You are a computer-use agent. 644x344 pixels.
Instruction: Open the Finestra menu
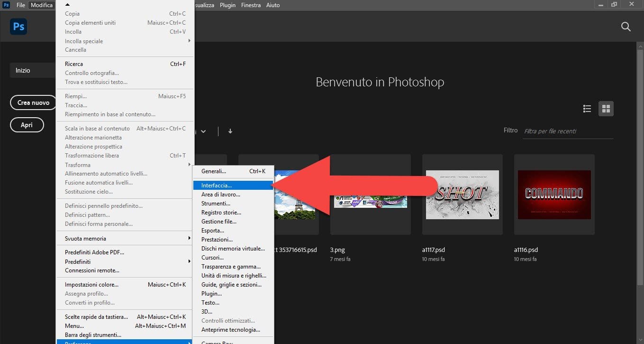click(251, 5)
